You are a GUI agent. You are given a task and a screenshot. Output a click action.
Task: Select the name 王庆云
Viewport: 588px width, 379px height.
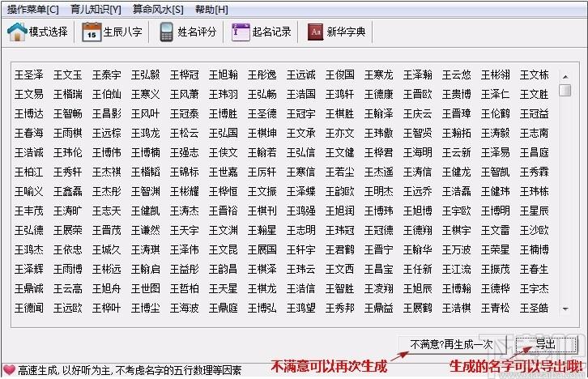[417, 113]
